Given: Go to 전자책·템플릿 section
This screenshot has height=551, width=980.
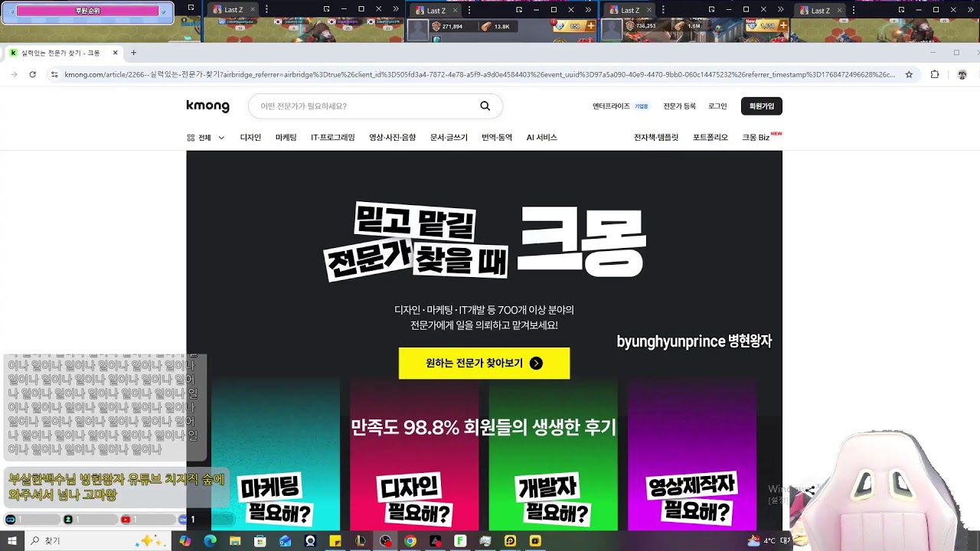Looking at the screenshot, I should coord(656,138).
